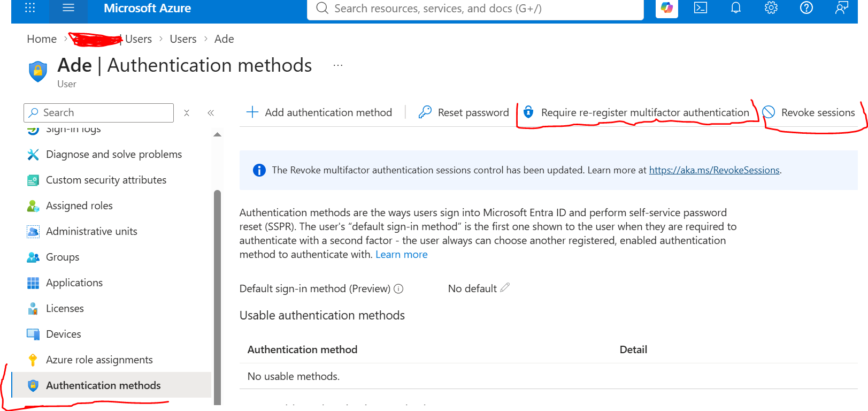Click the 'No default' value
The width and height of the screenshot is (868, 411).
(x=472, y=289)
